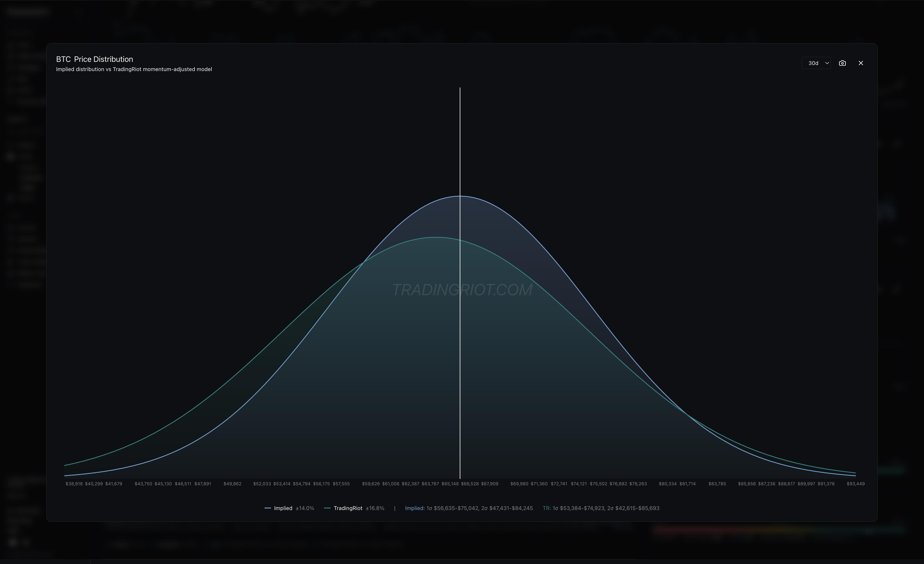Take a chart snapshot with camera icon
The width and height of the screenshot is (924, 564).
tap(842, 63)
